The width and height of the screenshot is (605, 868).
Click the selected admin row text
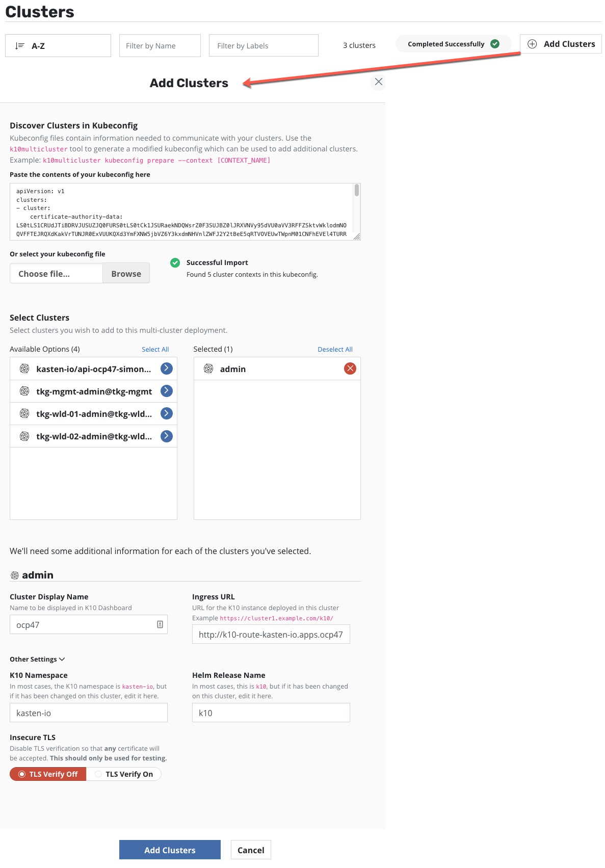(x=233, y=369)
